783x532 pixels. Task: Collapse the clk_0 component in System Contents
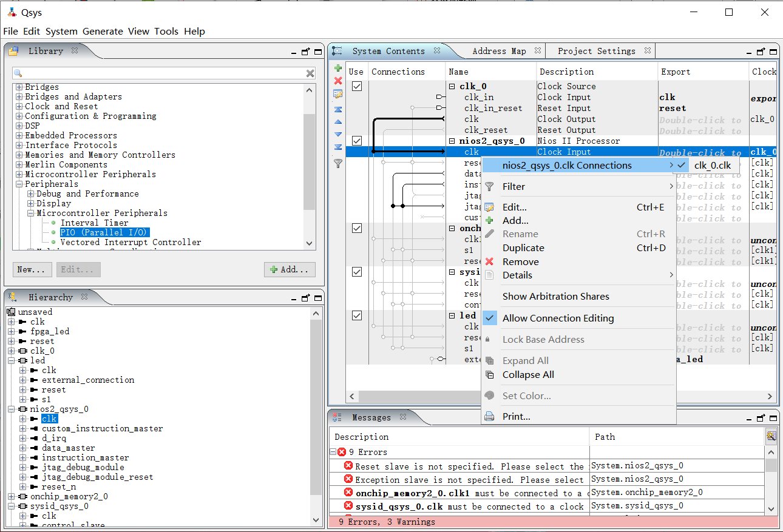point(452,86)
